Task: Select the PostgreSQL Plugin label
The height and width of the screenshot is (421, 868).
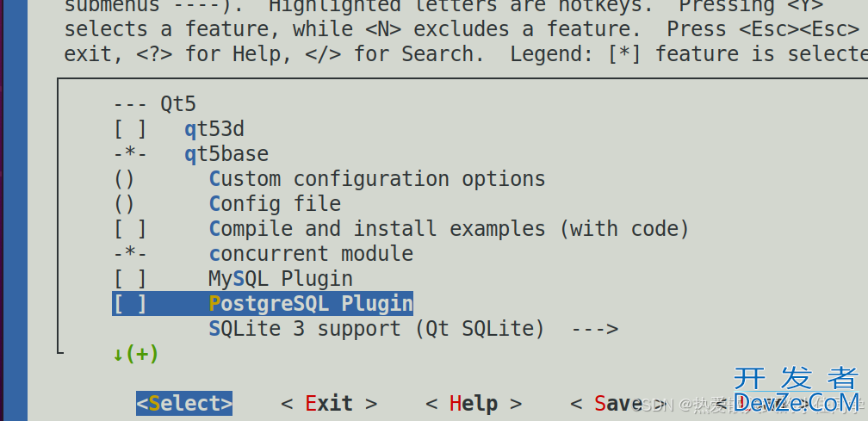Action: [x=311, y=304]
